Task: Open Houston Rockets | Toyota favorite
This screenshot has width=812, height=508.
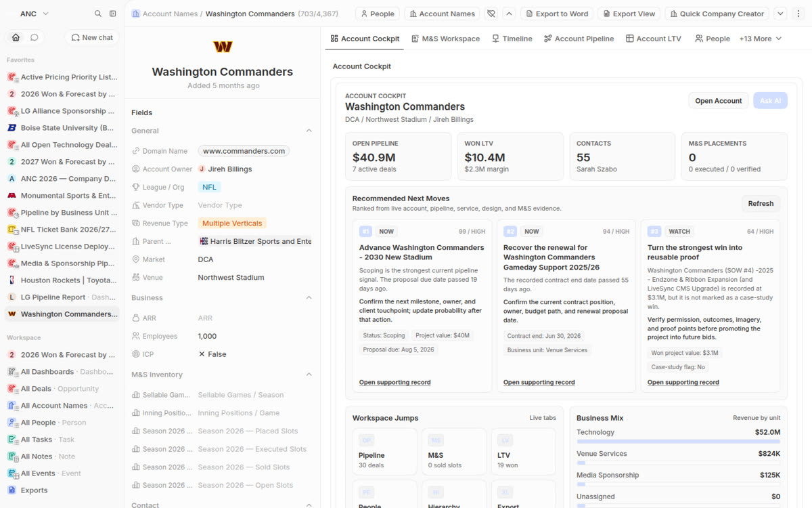Action: [x=62, y=280]
